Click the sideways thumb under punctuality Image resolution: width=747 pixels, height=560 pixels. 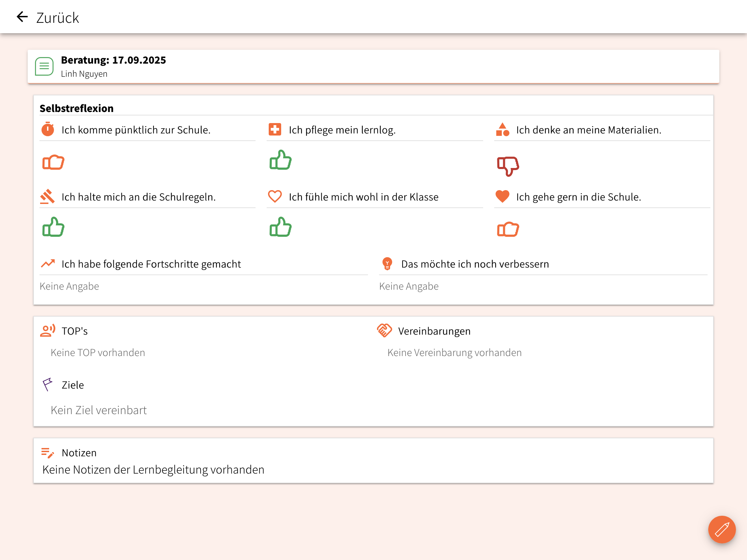[53, 162]
